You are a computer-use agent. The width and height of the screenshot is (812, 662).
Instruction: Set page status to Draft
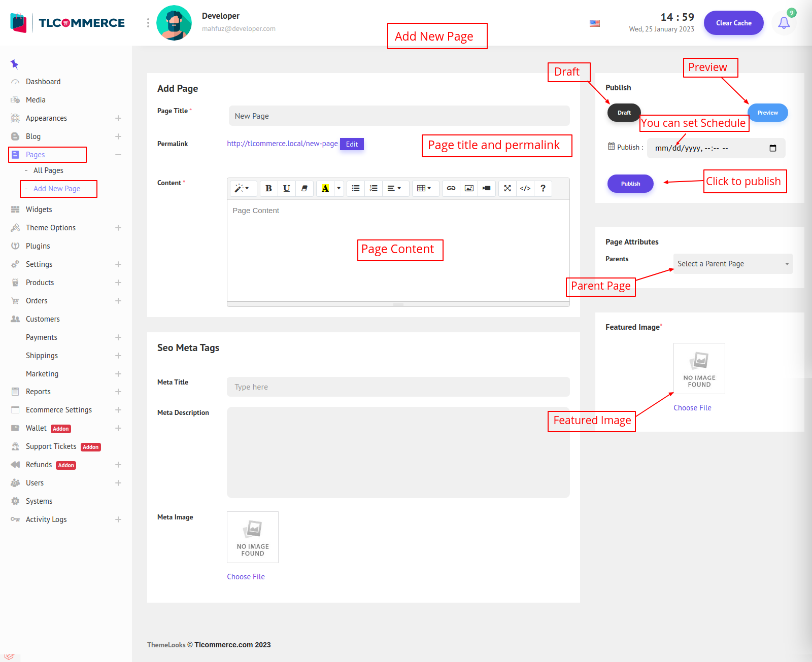pos(624,113)
